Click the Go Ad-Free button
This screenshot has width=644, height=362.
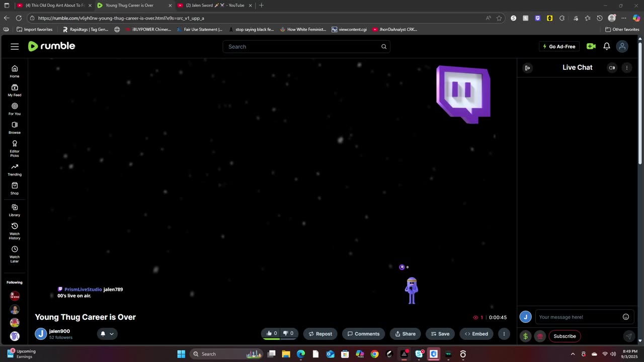[559, 46]
